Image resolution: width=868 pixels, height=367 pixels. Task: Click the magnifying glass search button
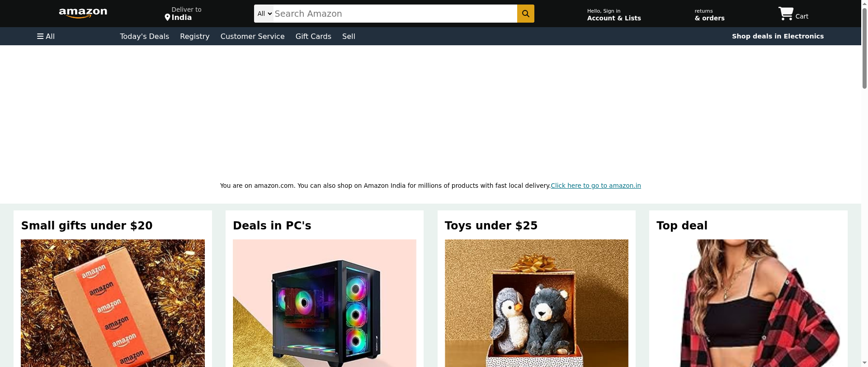[525, 14]
